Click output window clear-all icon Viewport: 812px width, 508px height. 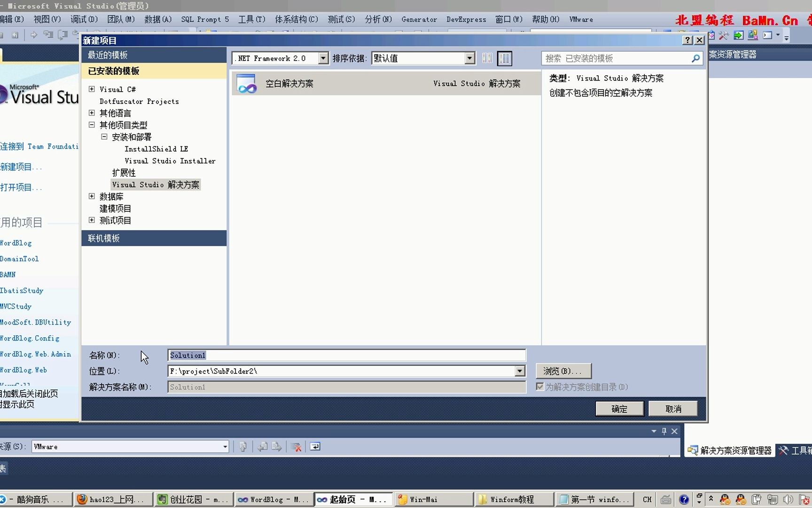pos(296,447)
